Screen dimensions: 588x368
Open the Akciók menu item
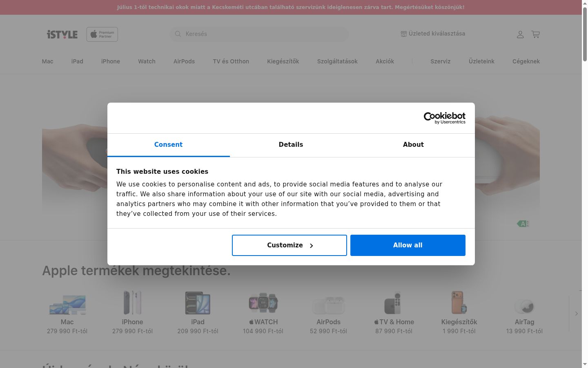(x=385, y=61)
